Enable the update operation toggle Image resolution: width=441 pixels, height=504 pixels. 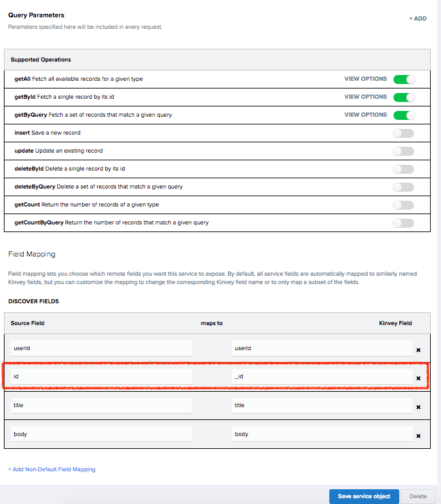coord(404,151)
